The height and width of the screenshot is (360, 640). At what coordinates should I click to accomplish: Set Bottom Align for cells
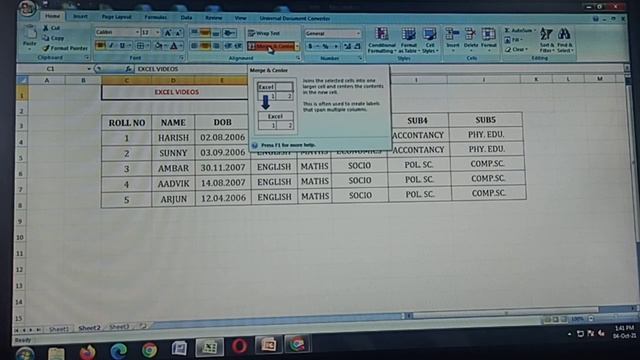(x=216, y=33)
